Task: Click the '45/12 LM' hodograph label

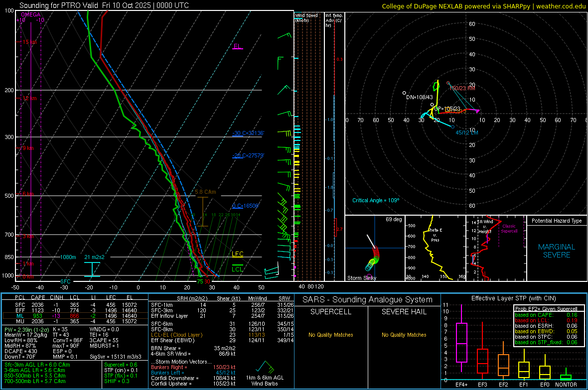Action: [467, 133]
